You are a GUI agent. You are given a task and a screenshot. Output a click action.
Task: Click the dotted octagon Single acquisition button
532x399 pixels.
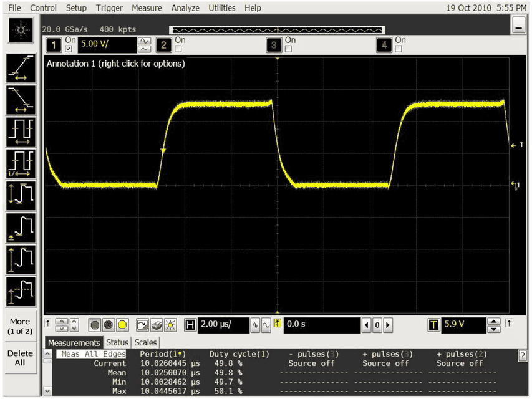(x=109, y=325)
